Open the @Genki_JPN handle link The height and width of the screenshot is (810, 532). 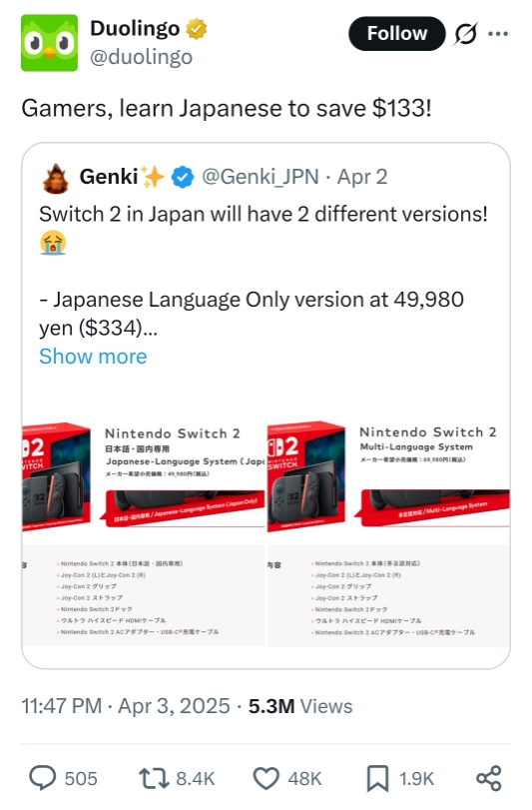click(261, 177)
